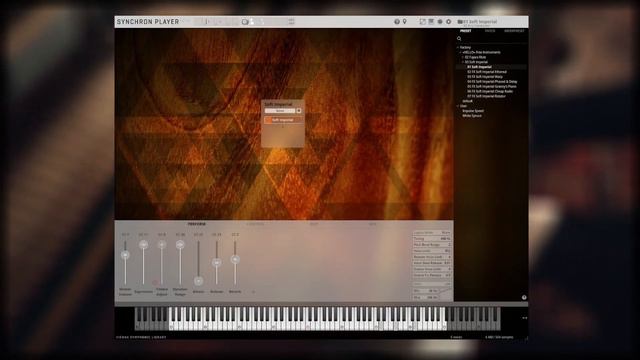
Task: Select preset 04 FX Soft Imperial Phased & Delay
Action: click(x=492, y=82)
